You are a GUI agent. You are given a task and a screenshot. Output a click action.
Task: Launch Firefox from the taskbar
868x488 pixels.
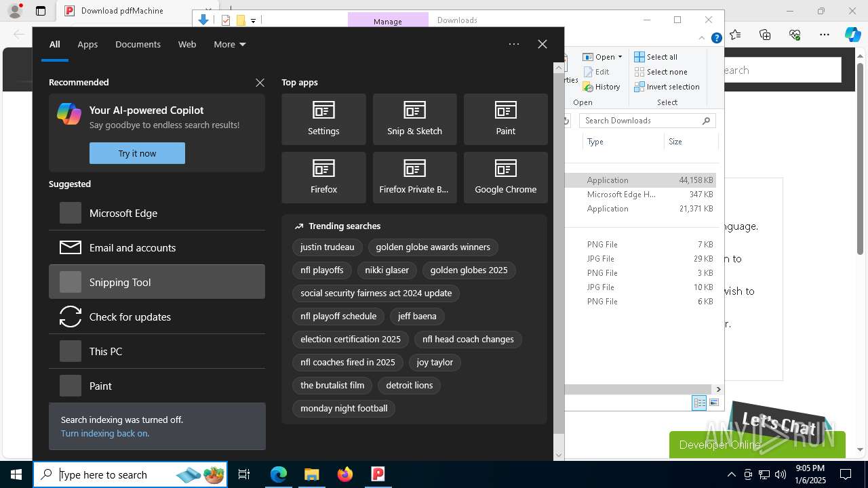click(x=345, y=474)
